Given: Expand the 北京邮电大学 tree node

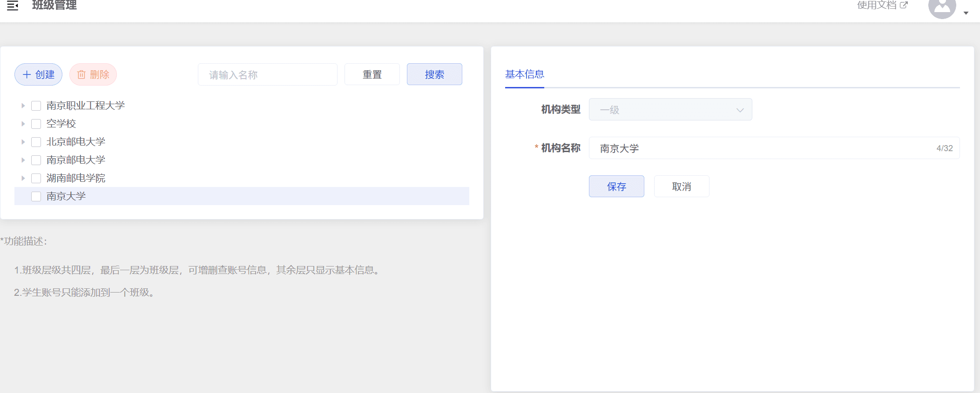Looking at the screenshot, I should point(23,142).
